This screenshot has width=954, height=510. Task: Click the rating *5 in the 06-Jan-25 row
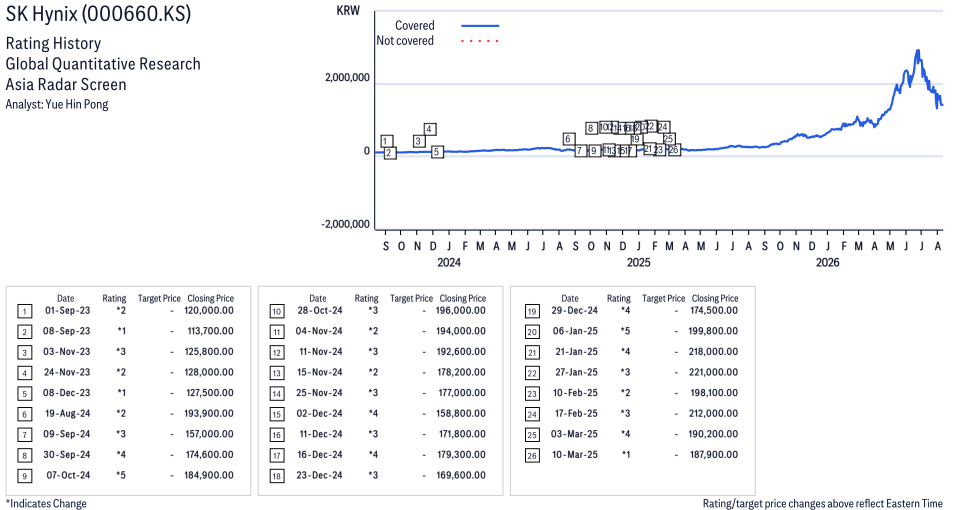pyautogui.click(x=625, y=331)
